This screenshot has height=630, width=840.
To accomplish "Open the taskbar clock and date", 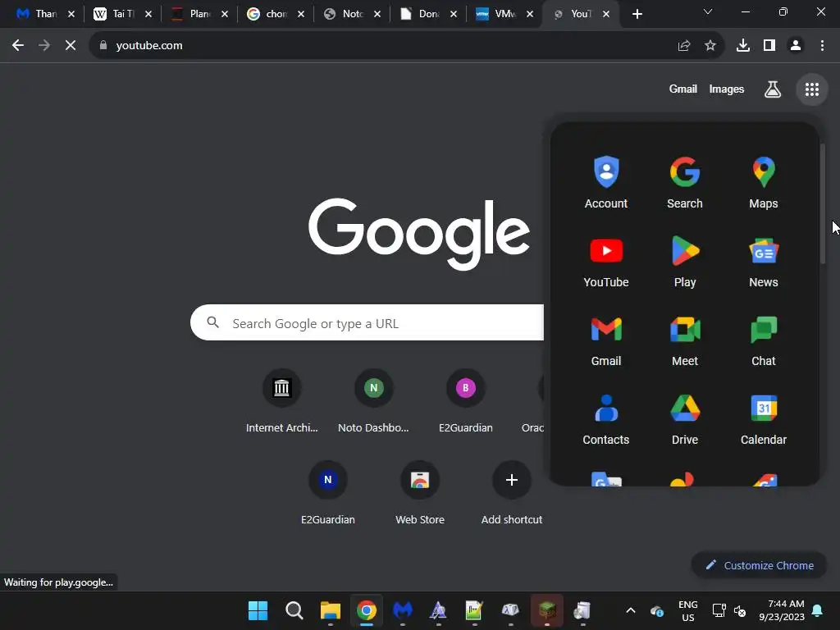I will tap(782, 610).
